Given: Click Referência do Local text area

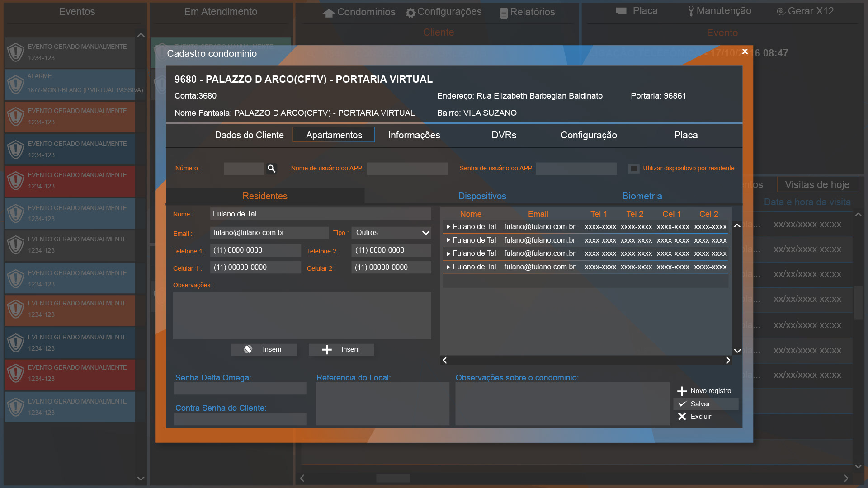Looking at the screenshot, I should point(383,404).
